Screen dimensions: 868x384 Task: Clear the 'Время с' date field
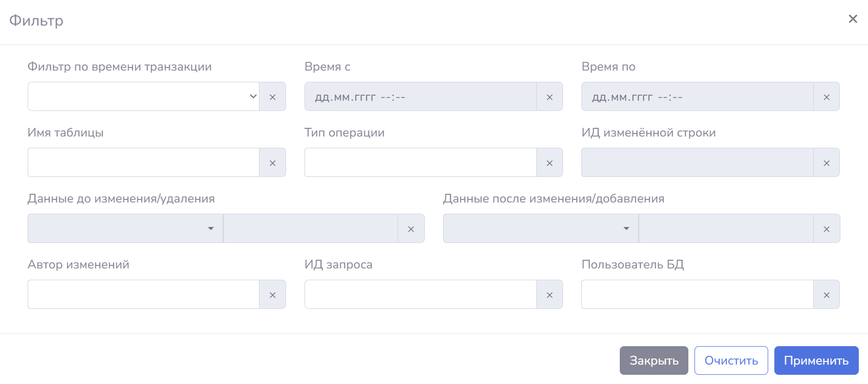pyautogui.click(x=549, y=97)
